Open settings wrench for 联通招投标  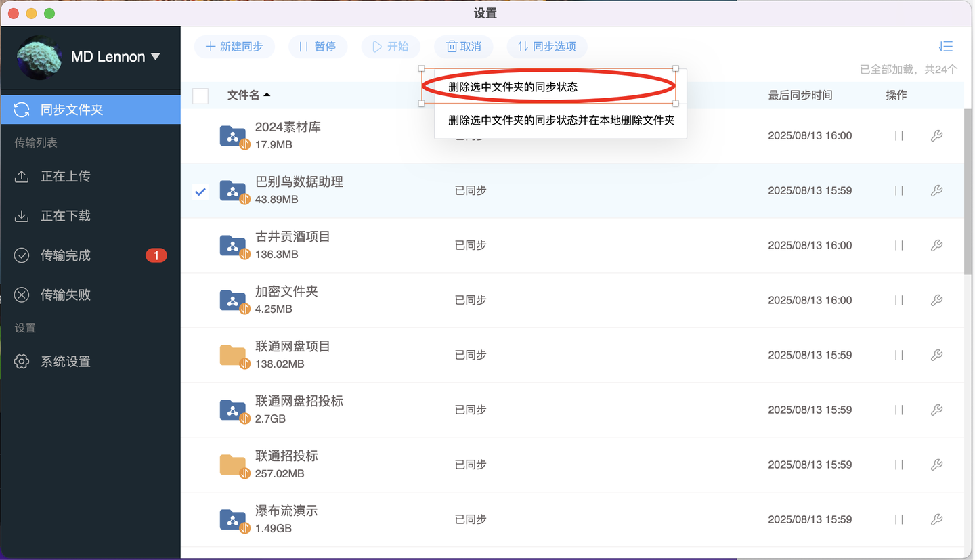coord(936,465)
